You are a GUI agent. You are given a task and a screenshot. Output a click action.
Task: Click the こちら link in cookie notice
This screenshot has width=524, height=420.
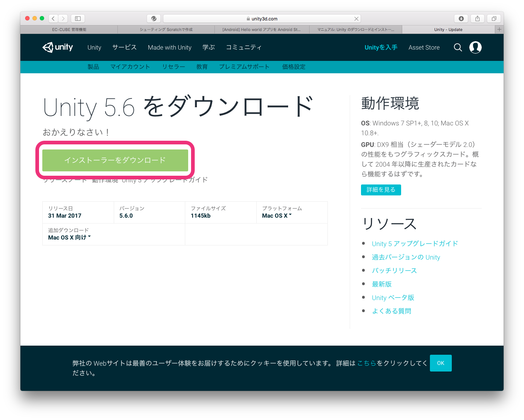(x=366, y=363)
